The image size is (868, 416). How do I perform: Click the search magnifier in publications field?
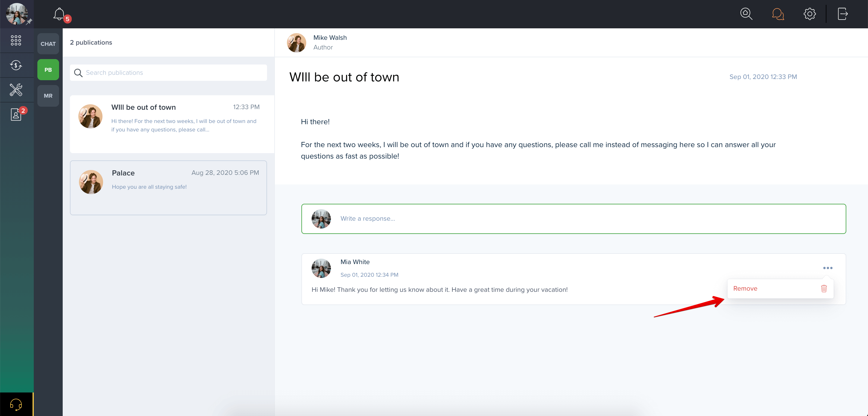(78, 73)
